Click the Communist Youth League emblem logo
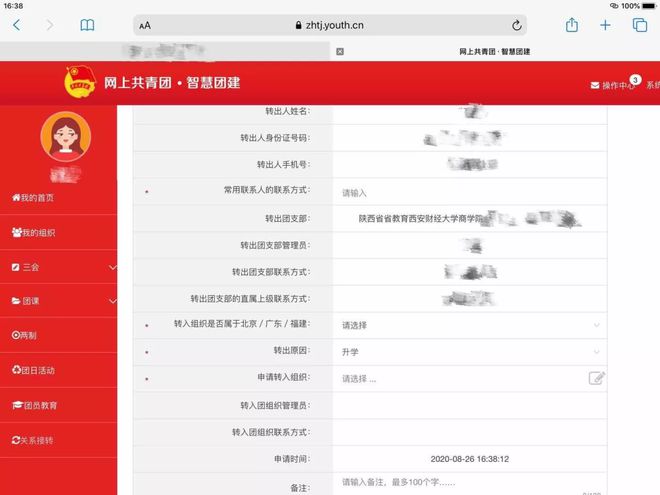The image size is (660, 495). coord(80,81)
